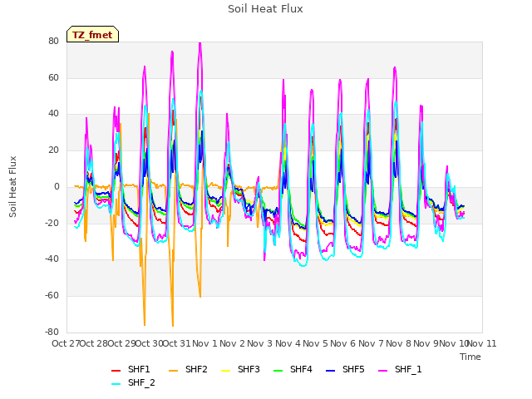
Task: Click the Nov 11 x-axis tick label
Action: pos(482,343)
